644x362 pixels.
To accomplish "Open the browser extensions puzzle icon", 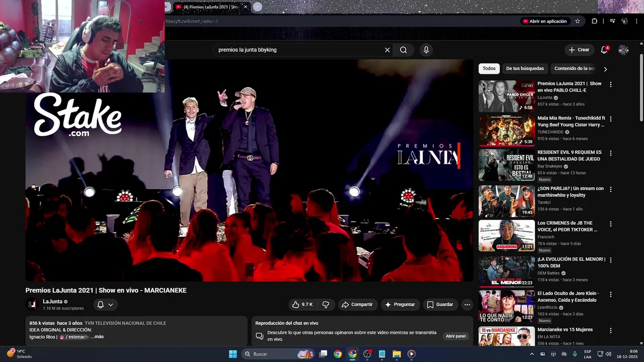I will coord(595,21).
